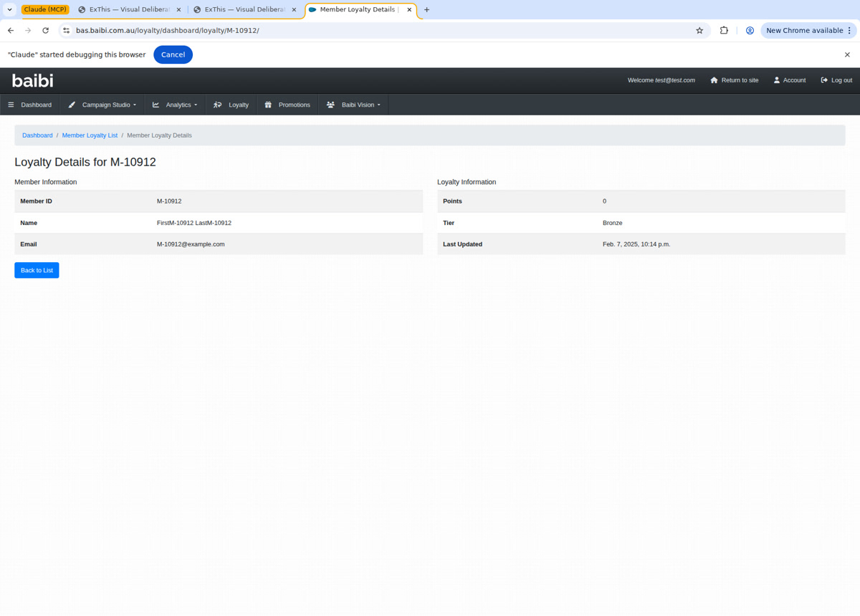860x616 pixels.
Task: Click the Log out icon
Action: [823, 80]
